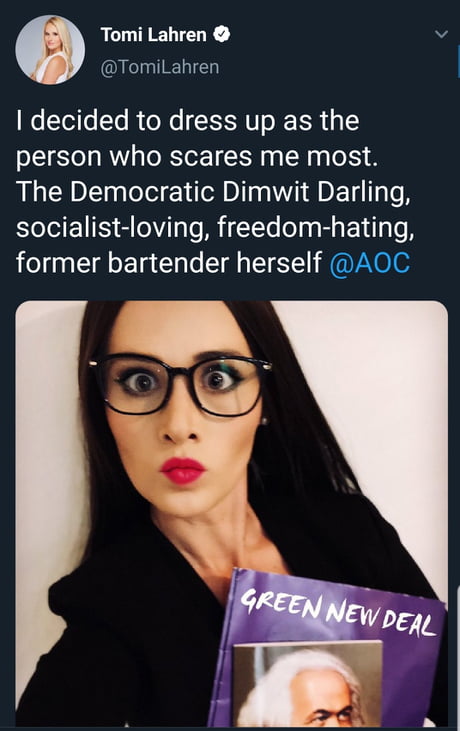The width and height of the screenshot is (460, 731).
Task: Click the phrase 'socialist-loving' in the tweet
Action: coord(110,228)
